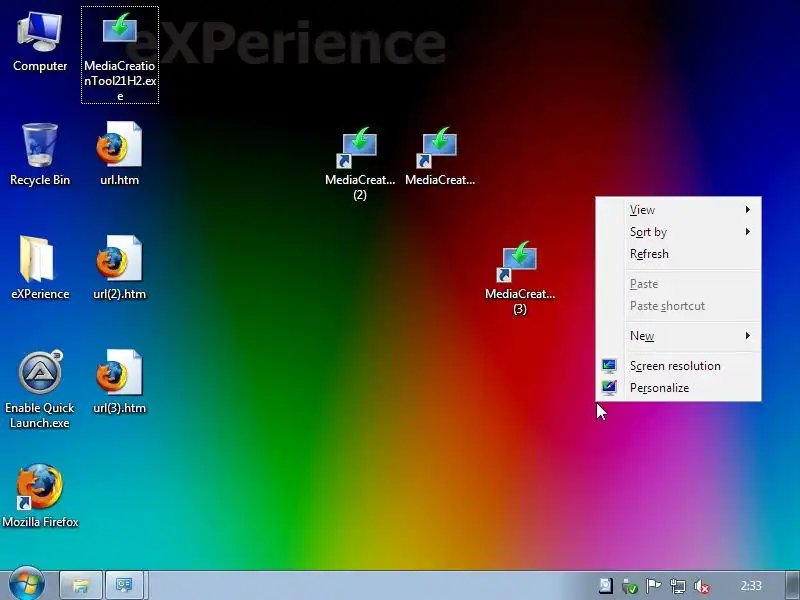Click the New submenu arrow
The height and width of the screenshot is (600, 800).
(747, 335)
